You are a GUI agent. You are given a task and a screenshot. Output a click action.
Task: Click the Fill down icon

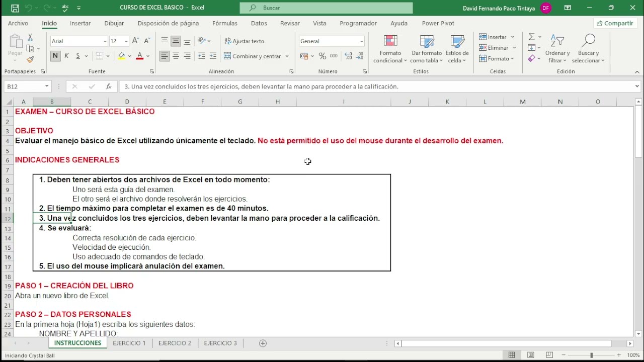(532, 48)
